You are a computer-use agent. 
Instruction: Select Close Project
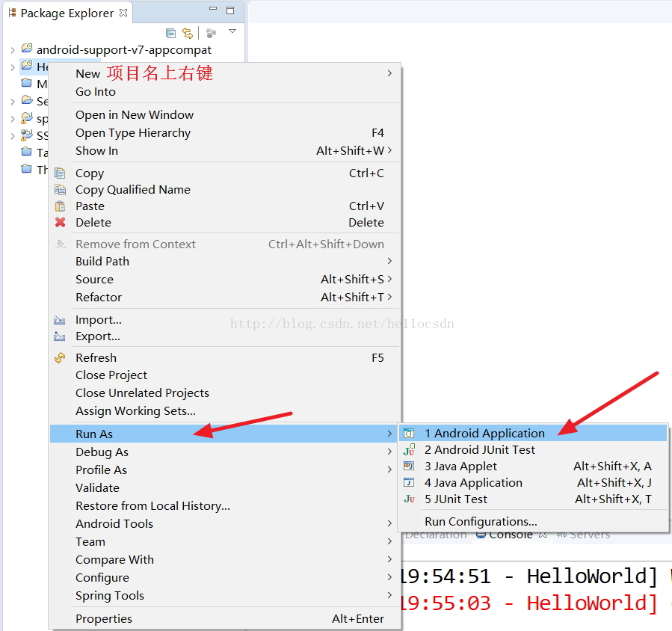coord(225,375)
